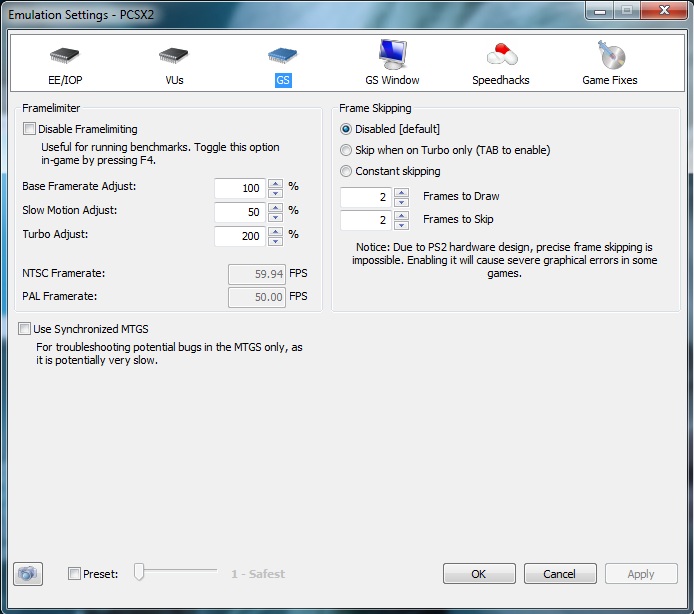The height and width of the screenshot is (614, 694).
Task: Toggle Use Synchronized MTGS checkbox
Action: tap(25, 329)
